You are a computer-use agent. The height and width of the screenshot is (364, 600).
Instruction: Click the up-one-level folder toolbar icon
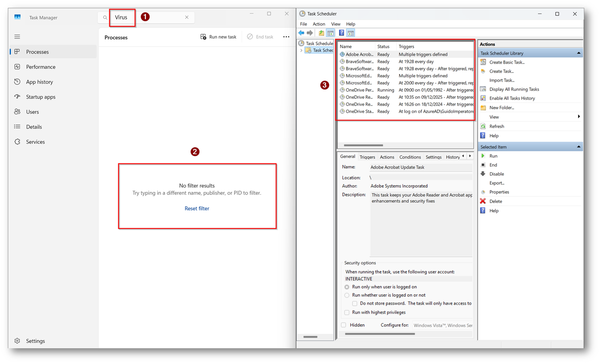pyautogui.click(x=322, y=33)
